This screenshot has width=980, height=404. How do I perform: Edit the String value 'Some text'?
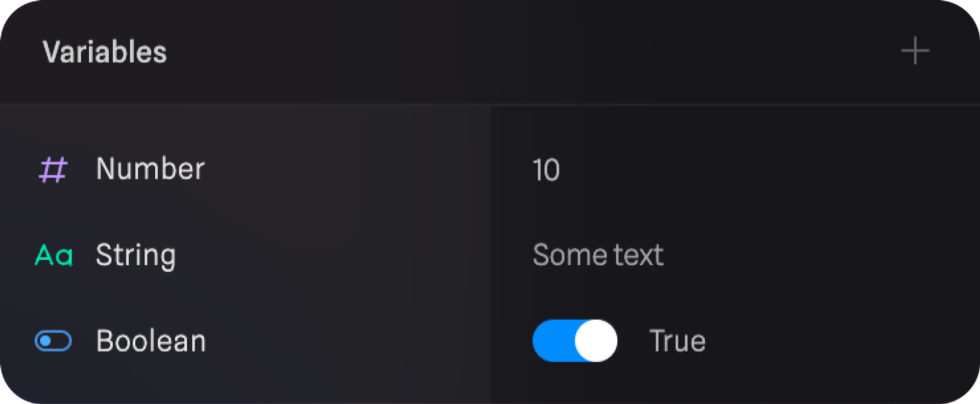(x=598, y=255)
